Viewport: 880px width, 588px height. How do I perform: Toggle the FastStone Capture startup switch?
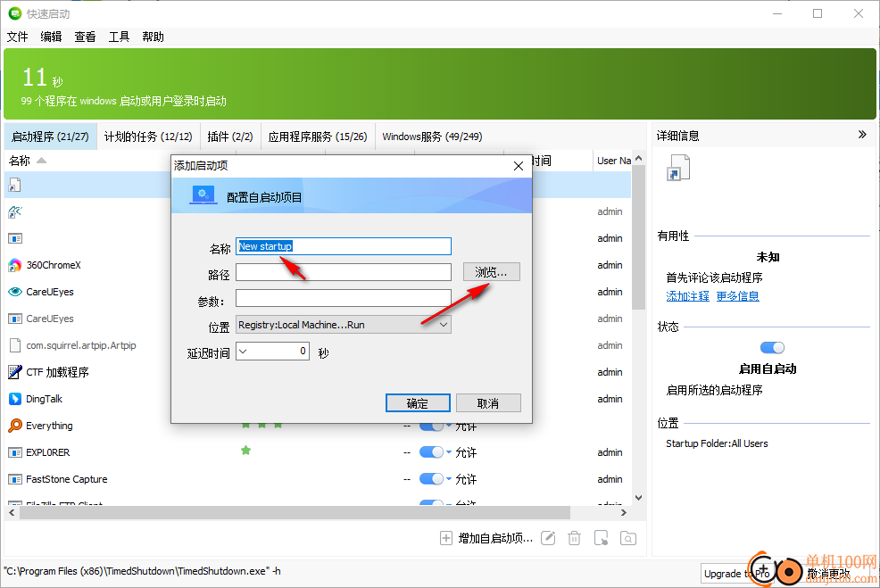tap(431, 478)
